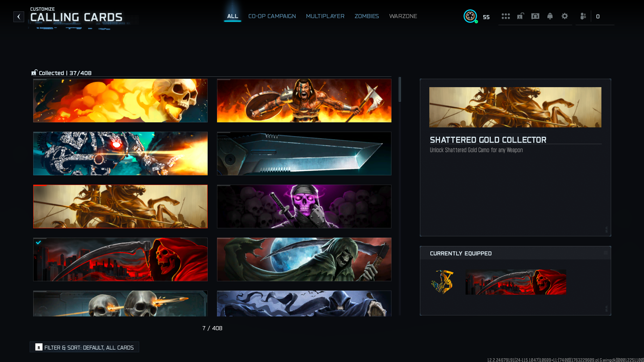Select the green reaper with moon card
This screenshot has height=362, width=644.
pyautogui.click(x=304, y=259)
